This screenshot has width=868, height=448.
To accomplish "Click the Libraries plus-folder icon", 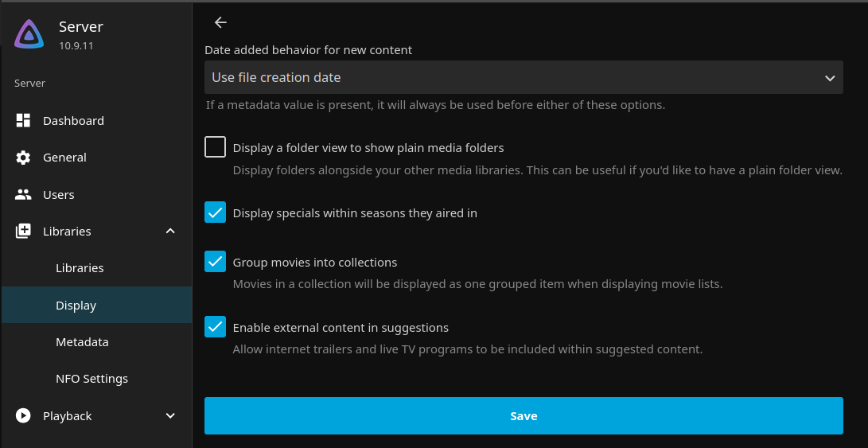I will click(23, 232).
